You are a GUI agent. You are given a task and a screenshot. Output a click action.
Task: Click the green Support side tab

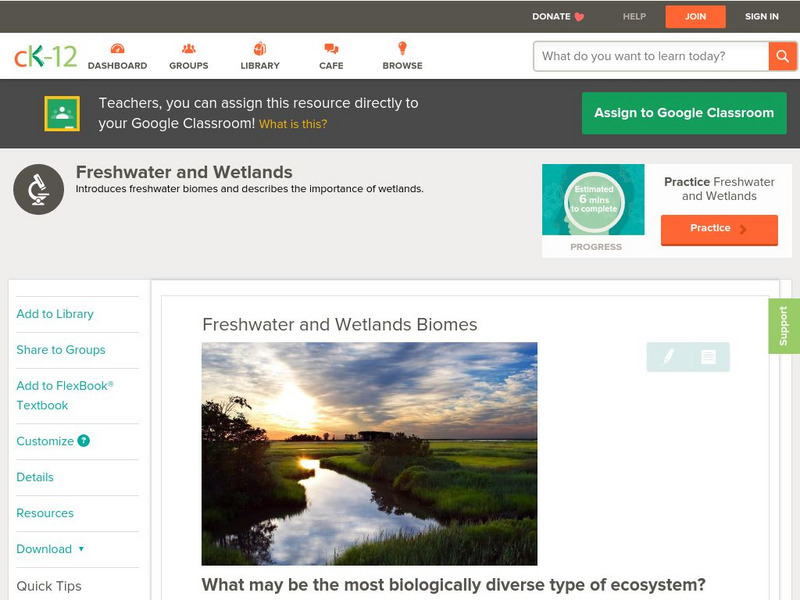click(784, 326)
